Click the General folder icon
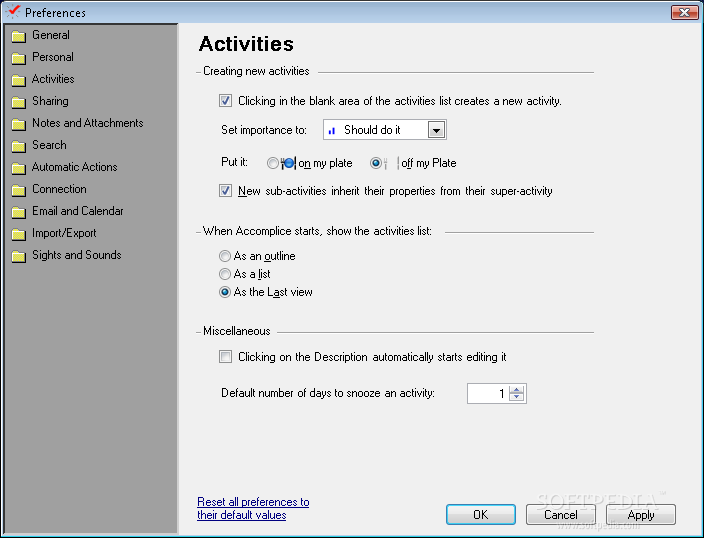This screenshot has height=538, width=704. coord(18,36)
